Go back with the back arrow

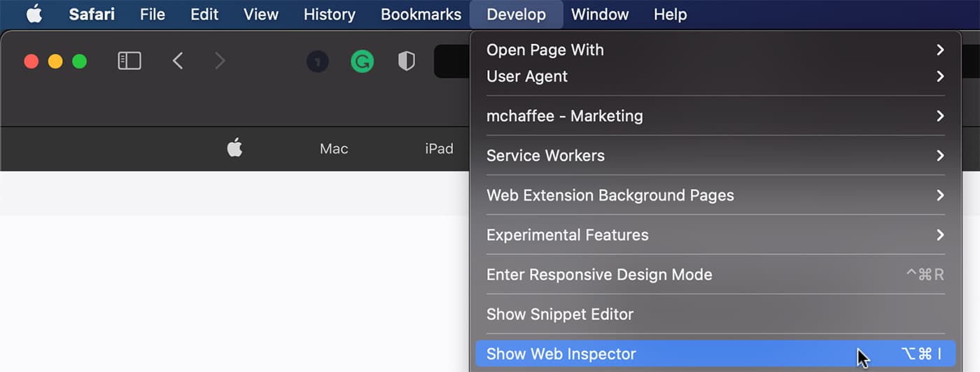178,62
